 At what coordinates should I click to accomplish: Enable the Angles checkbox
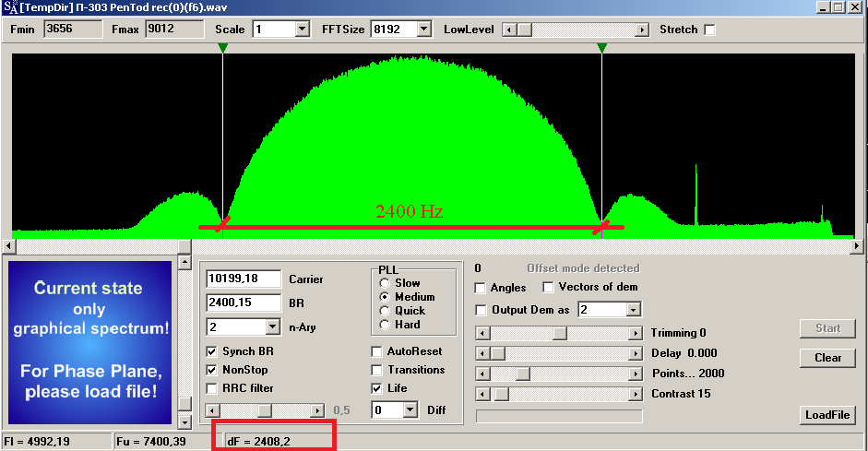[481, 288]
